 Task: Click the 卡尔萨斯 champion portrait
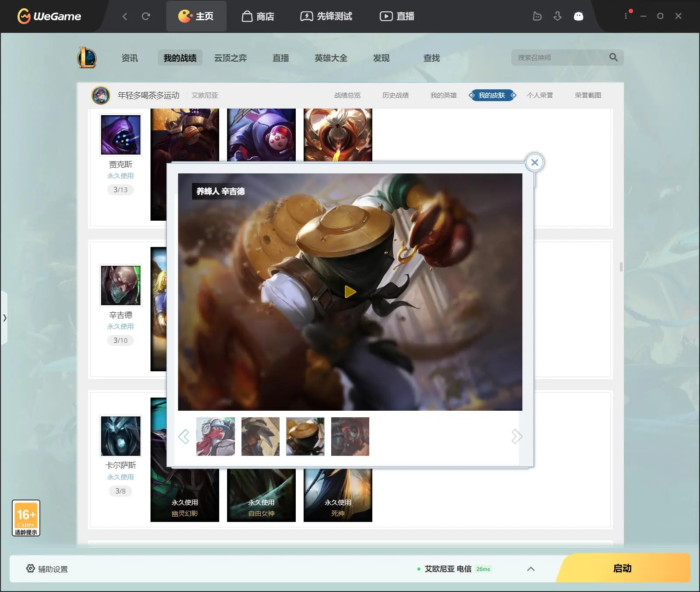click(121, 436)
